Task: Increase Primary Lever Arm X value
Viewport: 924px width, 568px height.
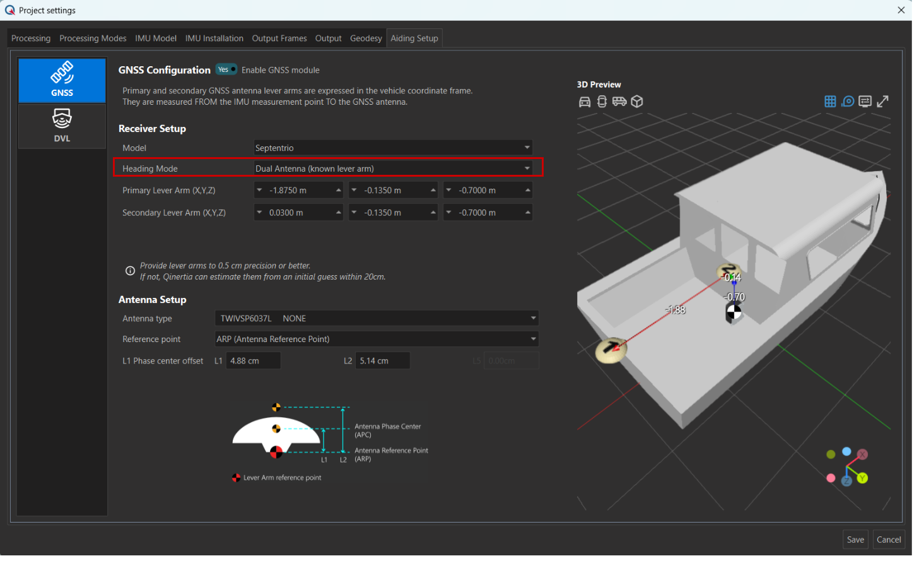Action: click(338, 190)
